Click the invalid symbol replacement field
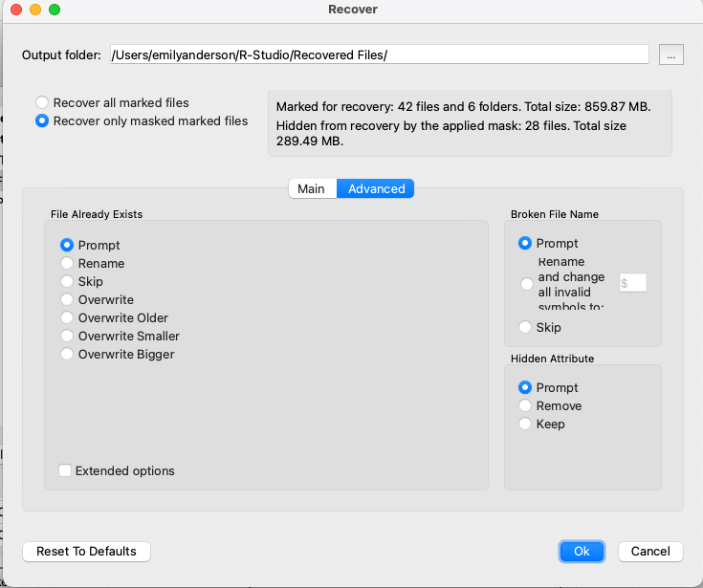This screenshot has width=703, height=588. [632, 283]
